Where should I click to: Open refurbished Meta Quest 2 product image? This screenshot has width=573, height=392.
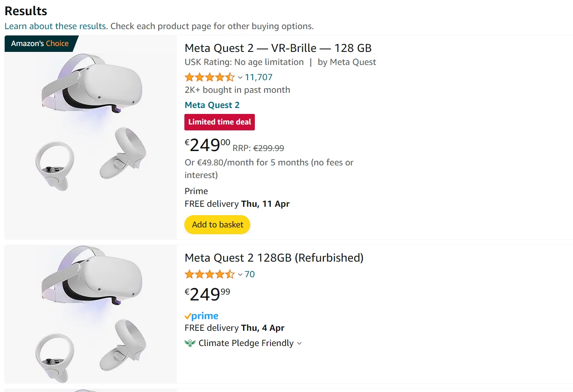(x=90, y=314)
